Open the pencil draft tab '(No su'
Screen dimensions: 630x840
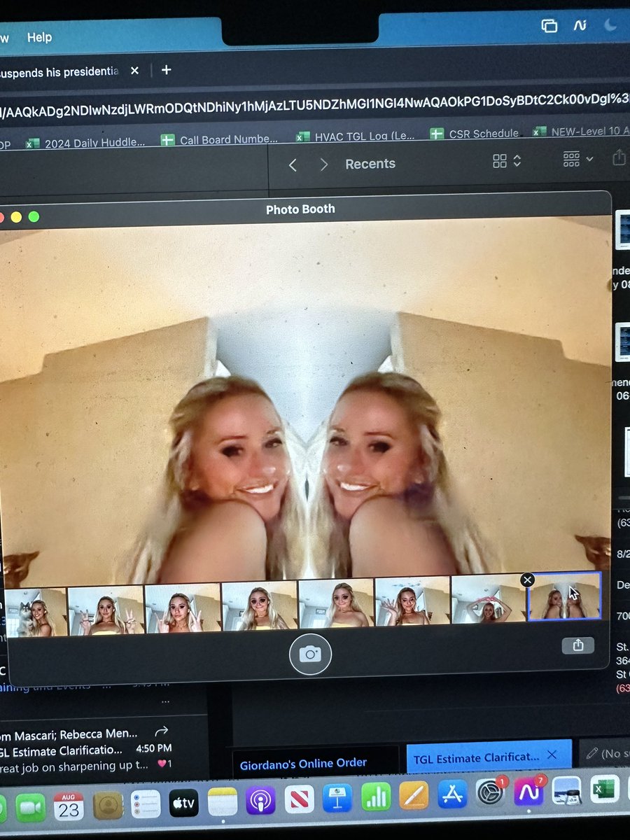click(x=604, y=753)
